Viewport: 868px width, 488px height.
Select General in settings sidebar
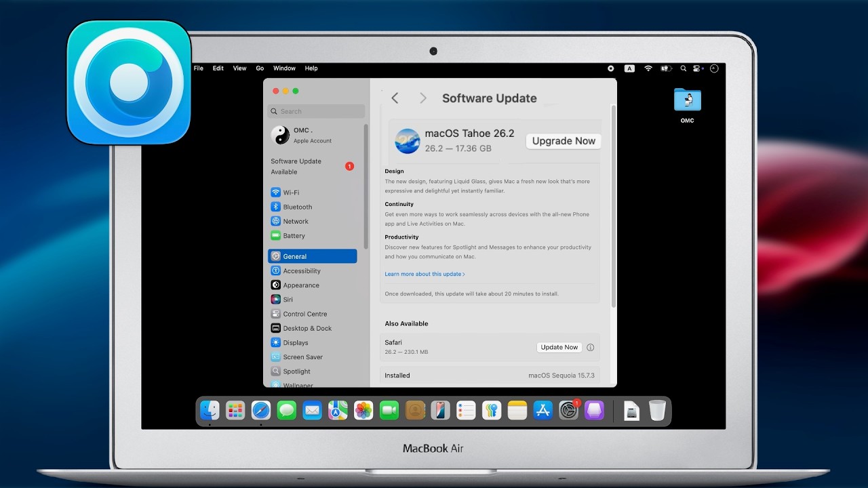[x=313, y=256]
